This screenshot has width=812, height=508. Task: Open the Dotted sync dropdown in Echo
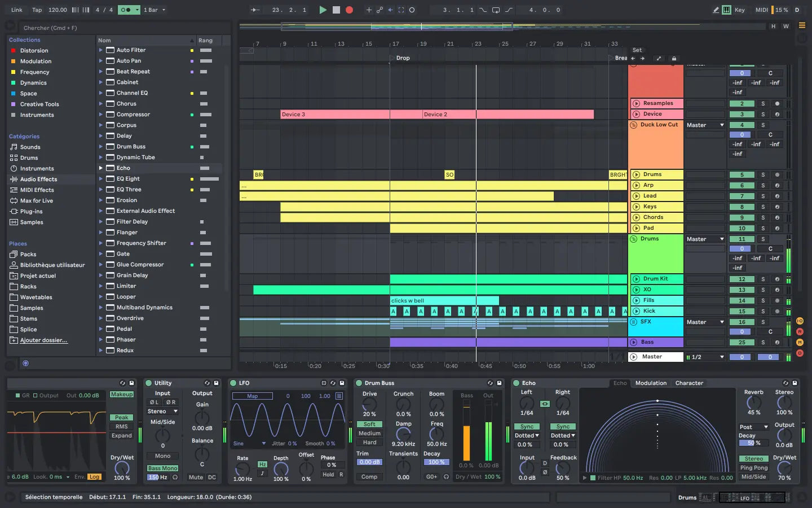coord(526,435)
